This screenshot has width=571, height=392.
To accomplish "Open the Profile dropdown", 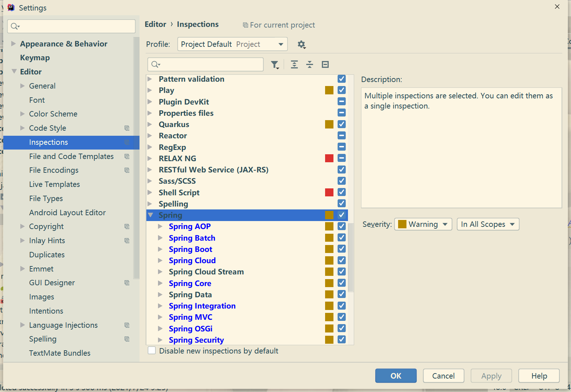I will tap(232, 44).
